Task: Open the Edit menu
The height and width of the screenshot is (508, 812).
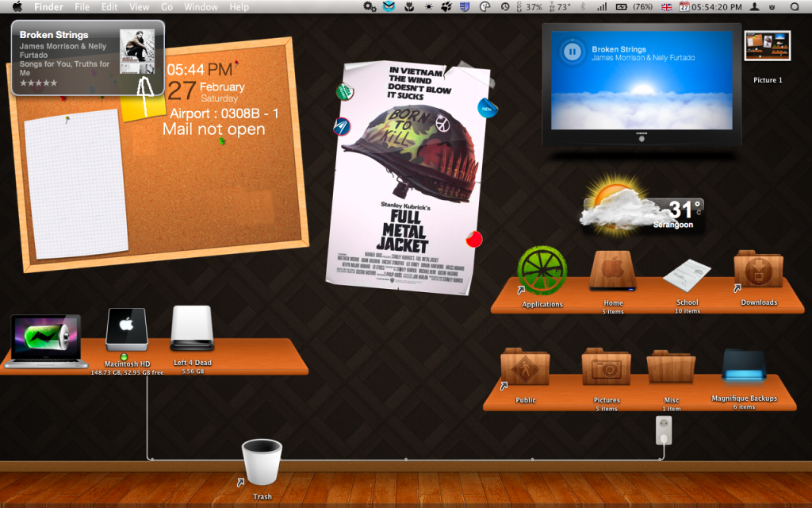Action: pos(109,6)
